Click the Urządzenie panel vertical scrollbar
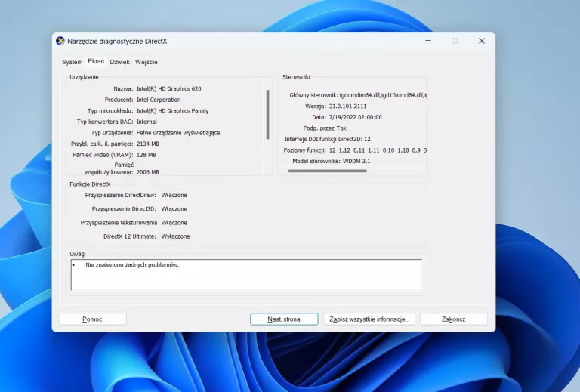580x392 pixels. pyautogui.click(x=268, y=114)
